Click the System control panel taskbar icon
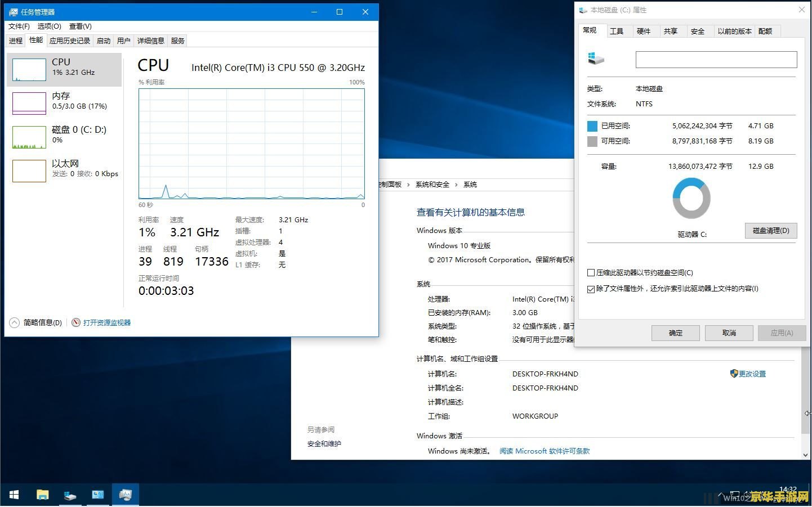Viewport: 812px width, 507px height. (x=97, y=495)
